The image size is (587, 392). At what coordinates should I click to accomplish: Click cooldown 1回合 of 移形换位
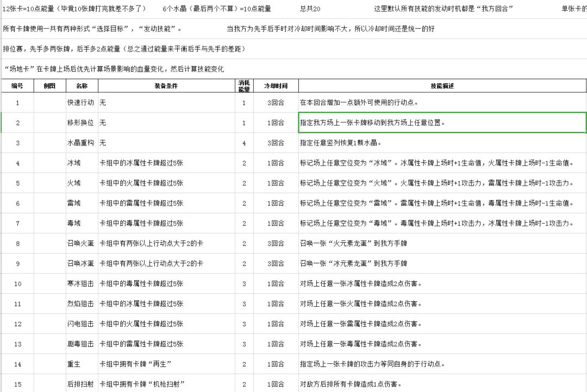(276, 123)
